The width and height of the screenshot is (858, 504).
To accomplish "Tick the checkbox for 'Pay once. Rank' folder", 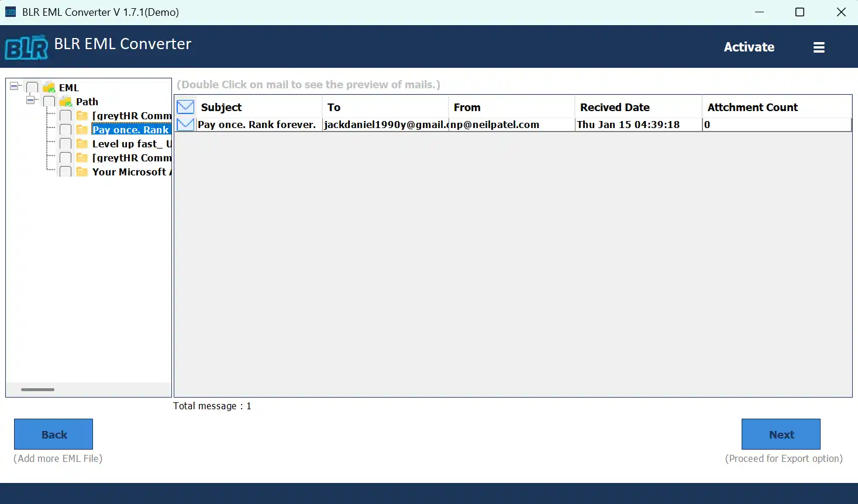I will (66, 130).
